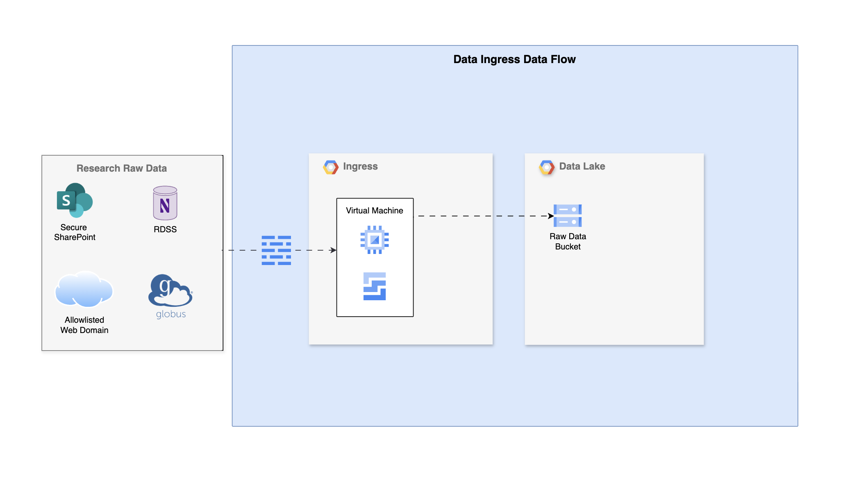Click the blue stair-shaped icon in Virtual Machine
This screenshot has height=503, width=868.
(x=375, y=286)
